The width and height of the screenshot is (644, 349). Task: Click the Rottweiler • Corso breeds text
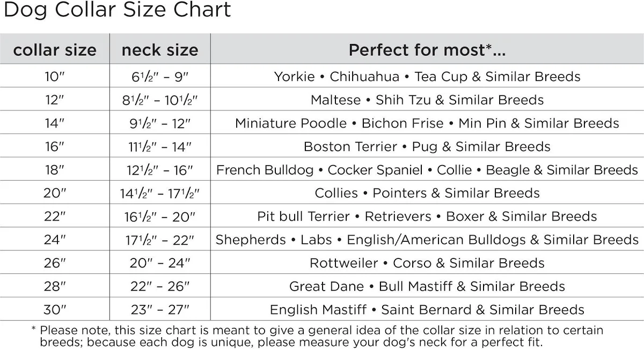pyautogui.click(x=427, y=263)
